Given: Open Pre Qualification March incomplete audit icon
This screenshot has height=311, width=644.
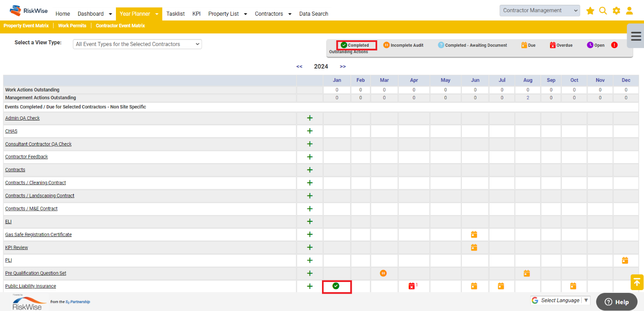Looking at the screenshot, I should [383, 273].
